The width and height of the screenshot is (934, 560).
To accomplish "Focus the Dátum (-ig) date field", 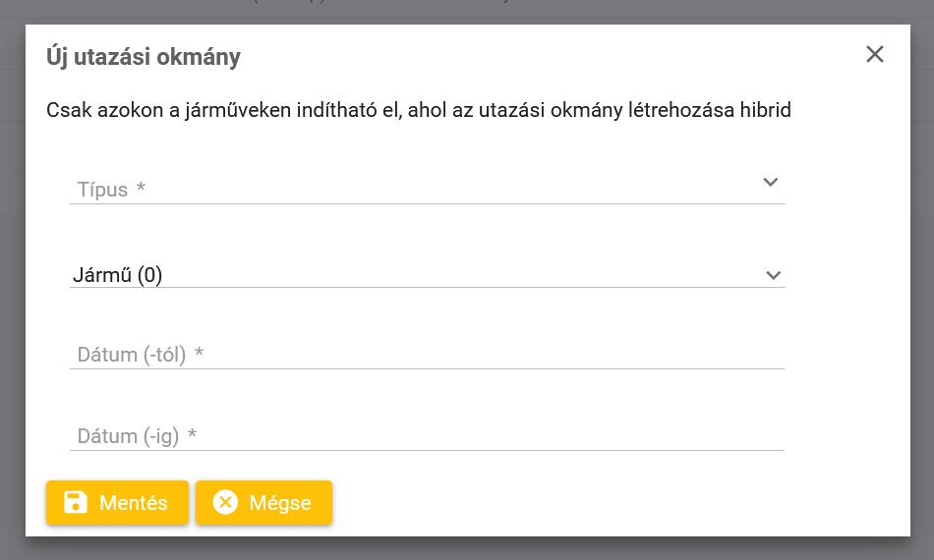I will coord(427,435).
